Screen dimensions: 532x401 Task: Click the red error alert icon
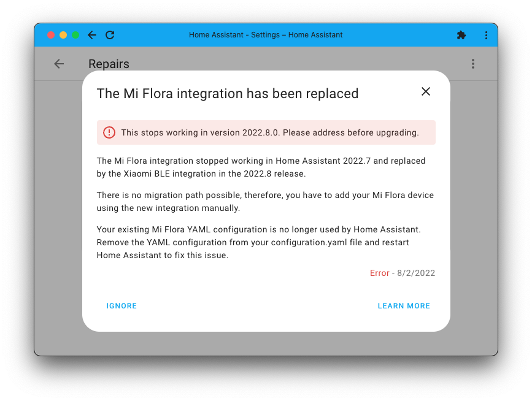click(109, 132)
